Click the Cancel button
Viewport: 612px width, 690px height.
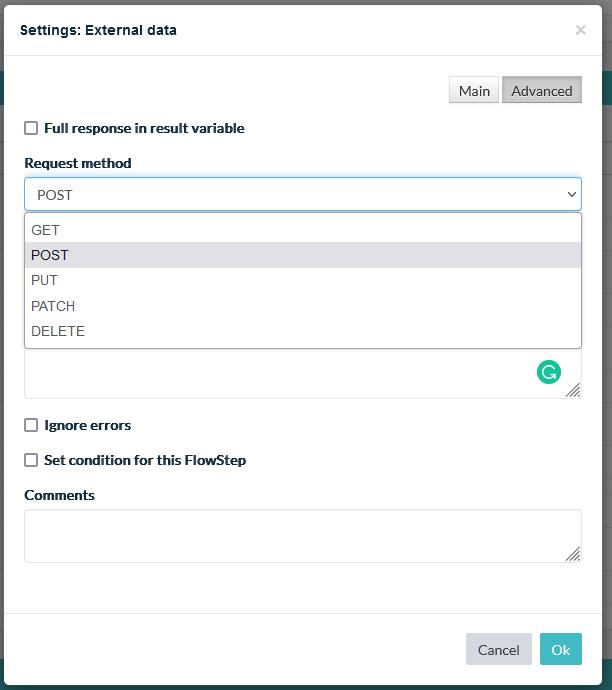pos(498,649)
